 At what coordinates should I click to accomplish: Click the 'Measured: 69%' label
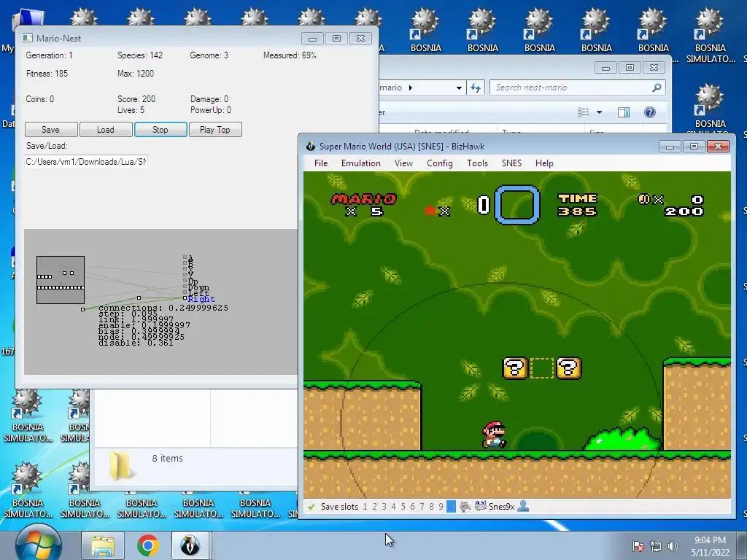[x=290, y=55]
